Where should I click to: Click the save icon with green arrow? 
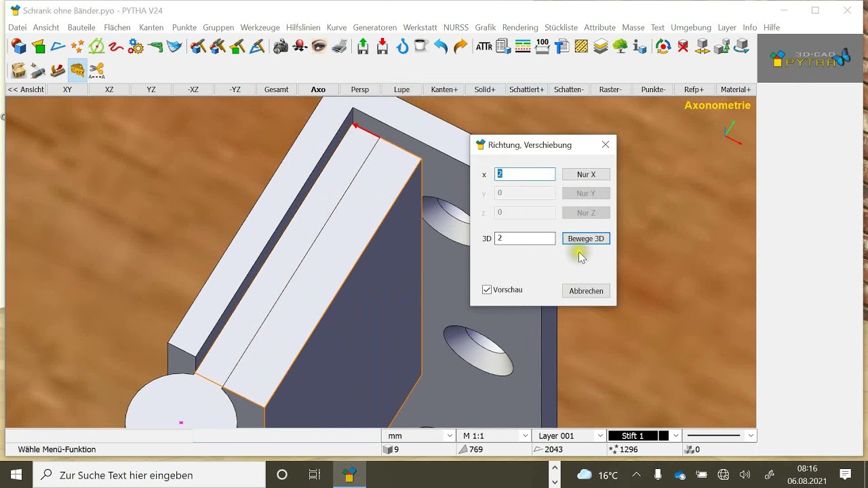pos(363,47)
